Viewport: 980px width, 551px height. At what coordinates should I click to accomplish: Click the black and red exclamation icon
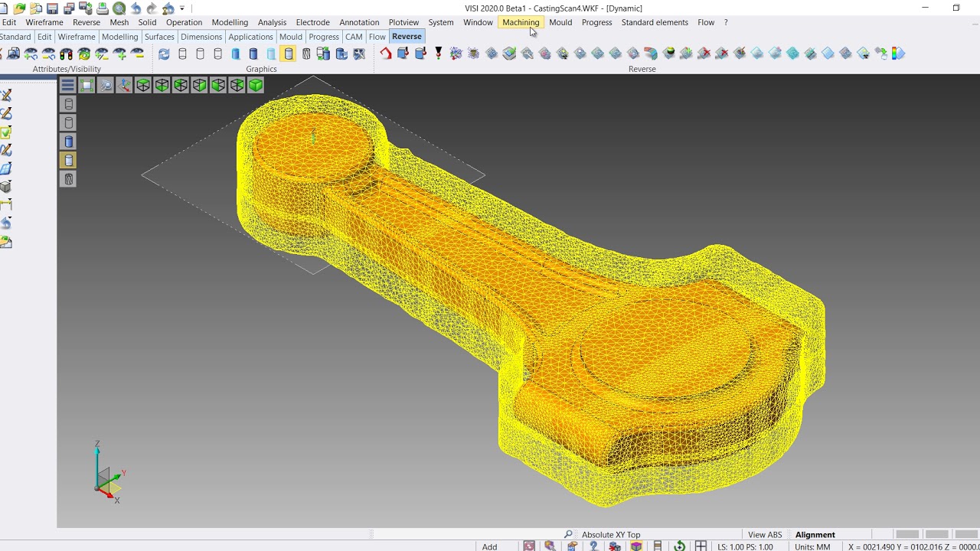click(x=439, y=54)
